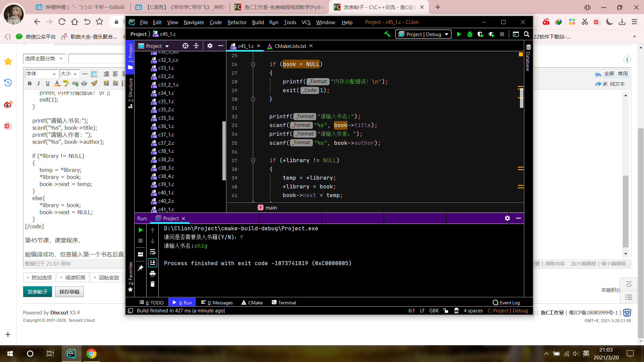Open 大小 size dropdown

pos(69,74)
